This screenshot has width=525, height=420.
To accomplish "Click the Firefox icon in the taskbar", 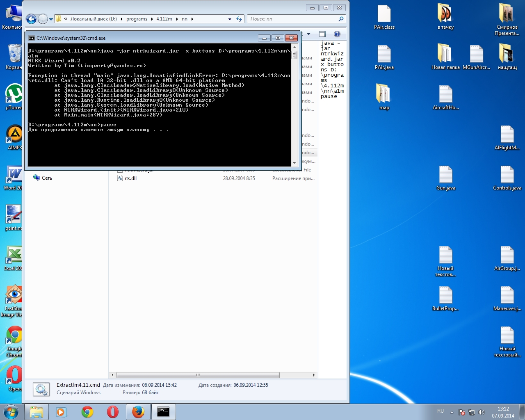I will point(138,412).
